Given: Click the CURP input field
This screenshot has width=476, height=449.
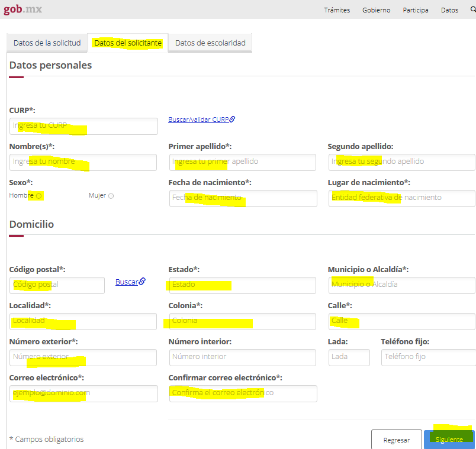Looking at the screenshot, I should click(83, 126).
